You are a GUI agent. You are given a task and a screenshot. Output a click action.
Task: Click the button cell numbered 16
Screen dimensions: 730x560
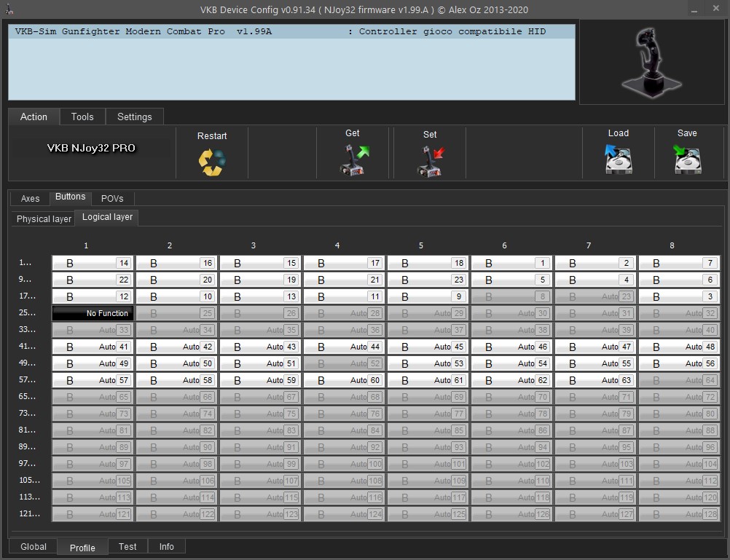coord(176,263)
